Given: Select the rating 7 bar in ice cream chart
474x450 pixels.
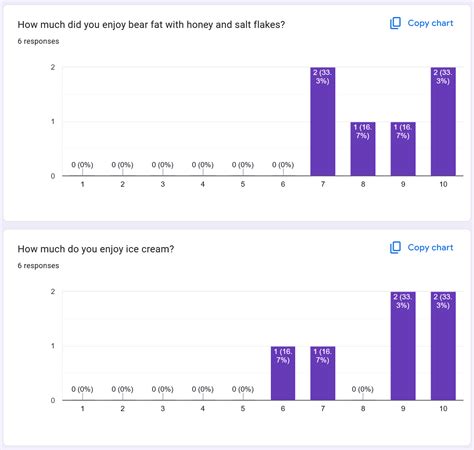Looking at the screenshot, I should pos(323,373).
